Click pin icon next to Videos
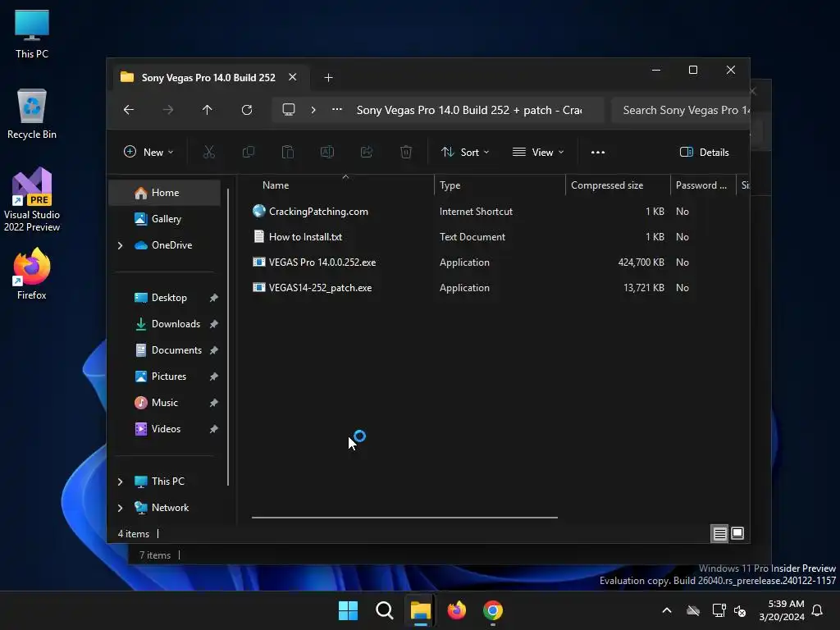Viewport: 840px width, 630px height. click(x=214, y=429)
